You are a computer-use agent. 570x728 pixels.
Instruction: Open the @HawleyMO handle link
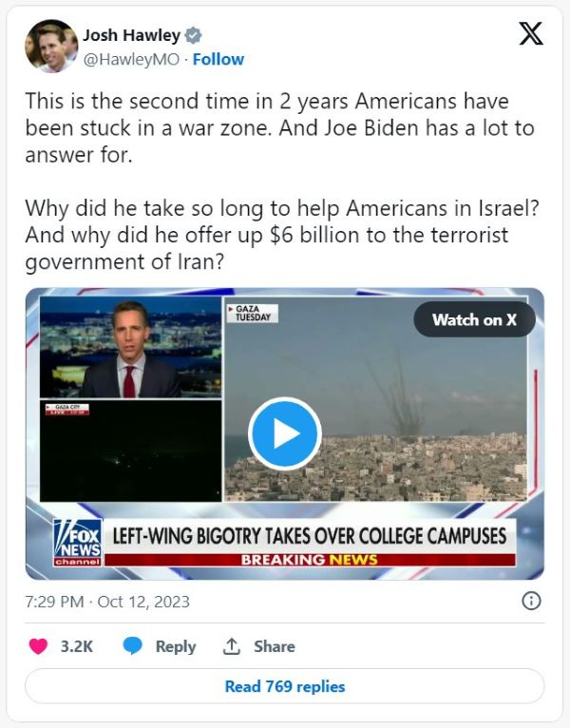[131, 60]
